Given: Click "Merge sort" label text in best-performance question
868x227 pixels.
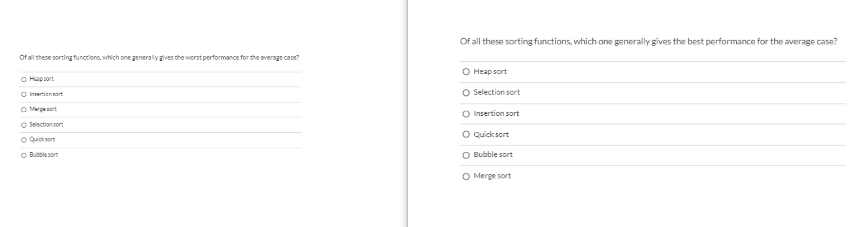Looking at the screenshot, I should tap(492, 176).
